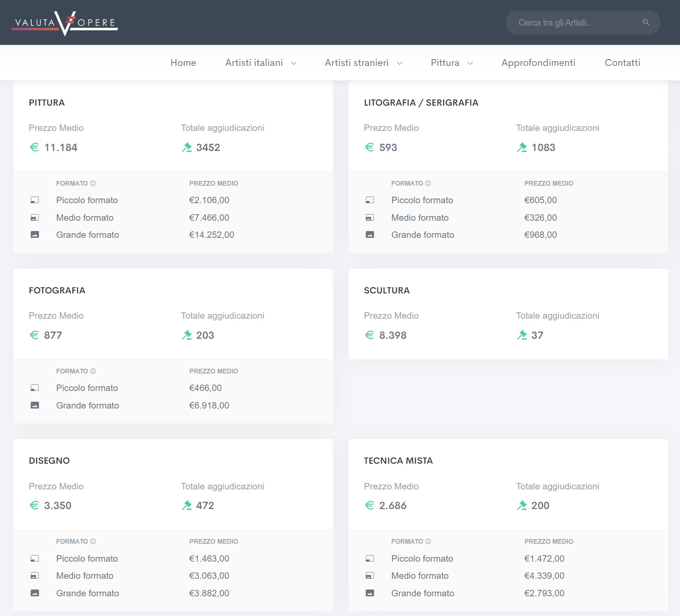Viewport: 680px width, 616px height.
Task: Go to the Home menu item
Action: coord(183,63)
